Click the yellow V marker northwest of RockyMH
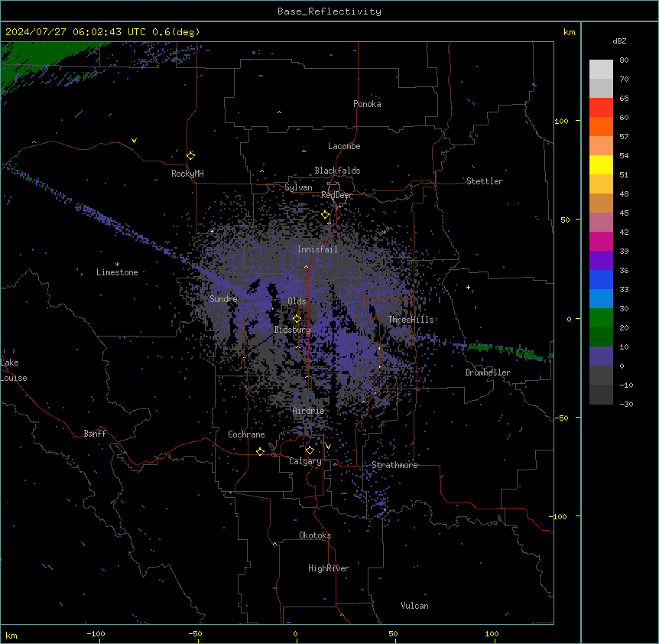Image resolution: width=659 pixels, height=644 pixels. point(134,141)
